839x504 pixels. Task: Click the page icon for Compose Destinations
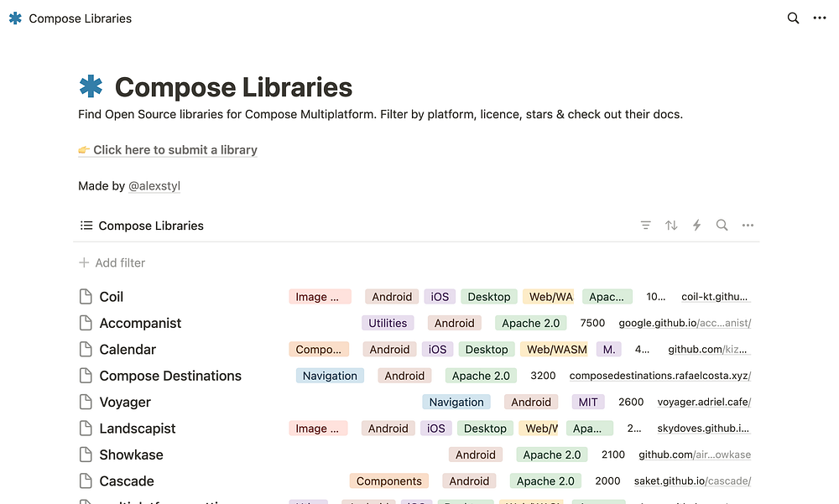pyautogui.click(x=86, y=376)
